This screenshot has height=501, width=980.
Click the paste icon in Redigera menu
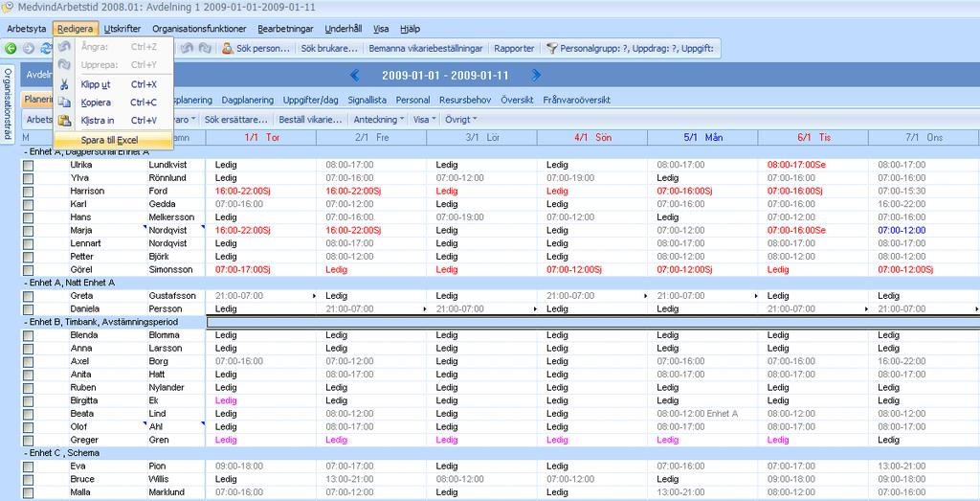click(x=64, y=121)
